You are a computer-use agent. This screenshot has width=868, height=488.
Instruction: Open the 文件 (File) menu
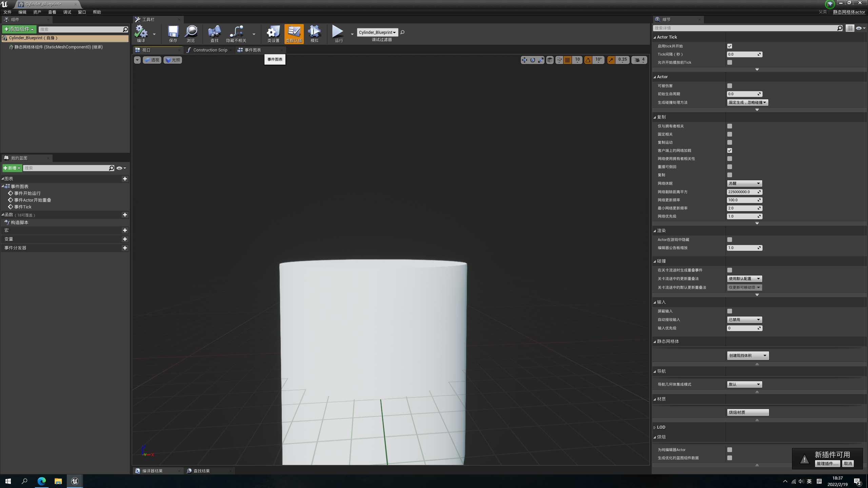coord(7,12)
